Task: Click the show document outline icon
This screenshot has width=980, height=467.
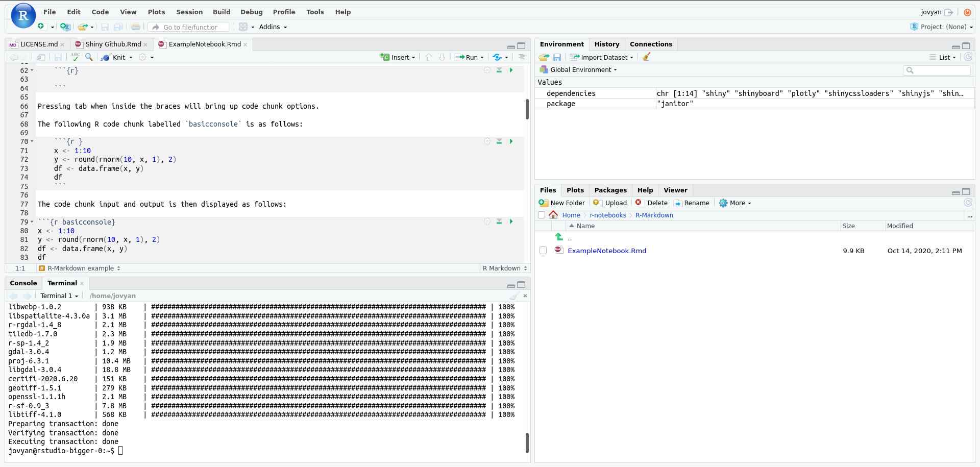Action: 521,57
